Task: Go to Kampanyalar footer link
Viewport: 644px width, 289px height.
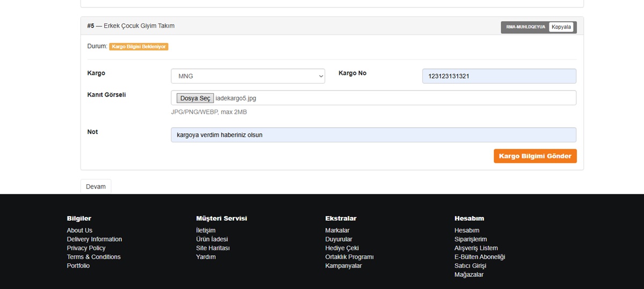Action: coord(343,266)
